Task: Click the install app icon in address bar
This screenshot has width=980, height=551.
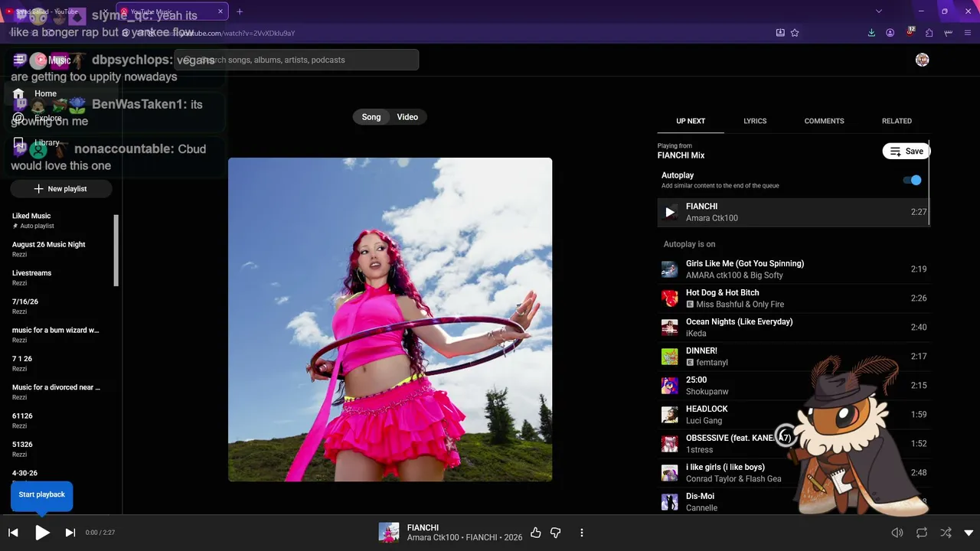Action: tap(780, 33)
